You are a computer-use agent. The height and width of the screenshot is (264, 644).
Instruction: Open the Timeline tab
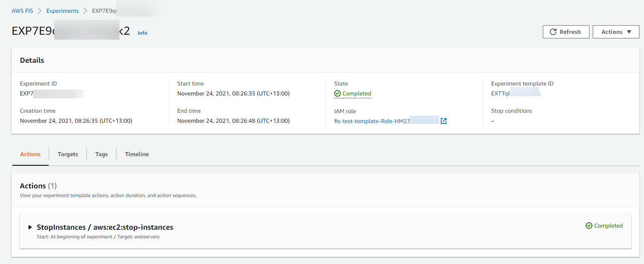point(137,154)
